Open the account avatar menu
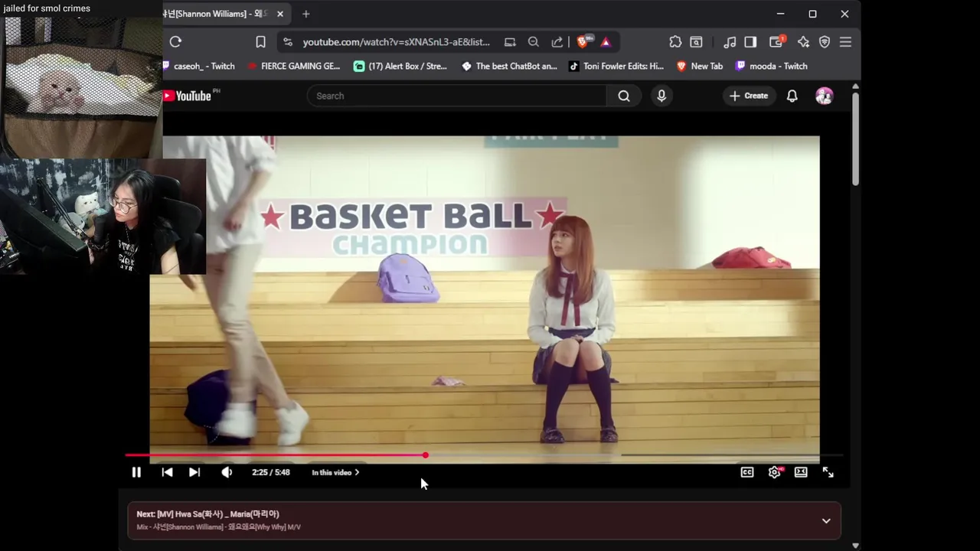 point(825,96)
